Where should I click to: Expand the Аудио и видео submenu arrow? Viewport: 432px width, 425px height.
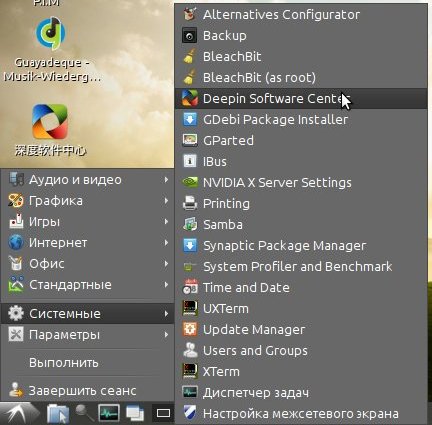[x=166, y=180]
